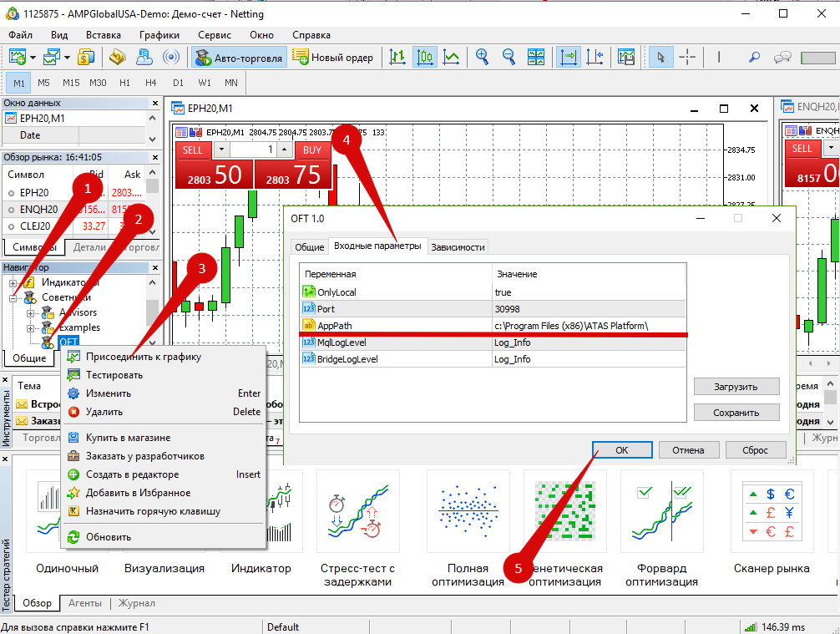Click the new chart toolbar icon
Viewport: 840px width, 634px height.
[18, 57]
